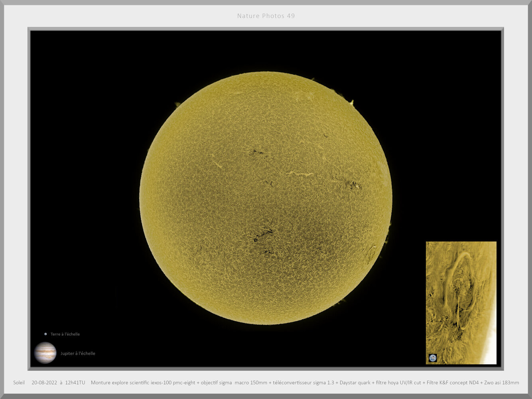Viewport: 532px width, 399px height.
Task: Select the tiny Earth globe in the inset
Action: coord(432,358)
